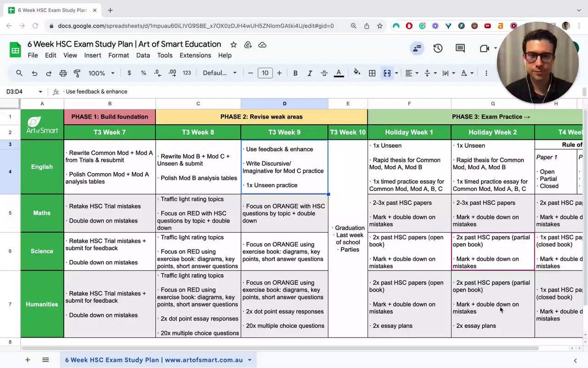Undo the last action
This screenshot has width=588, height=368.
(x=34, y=73)
